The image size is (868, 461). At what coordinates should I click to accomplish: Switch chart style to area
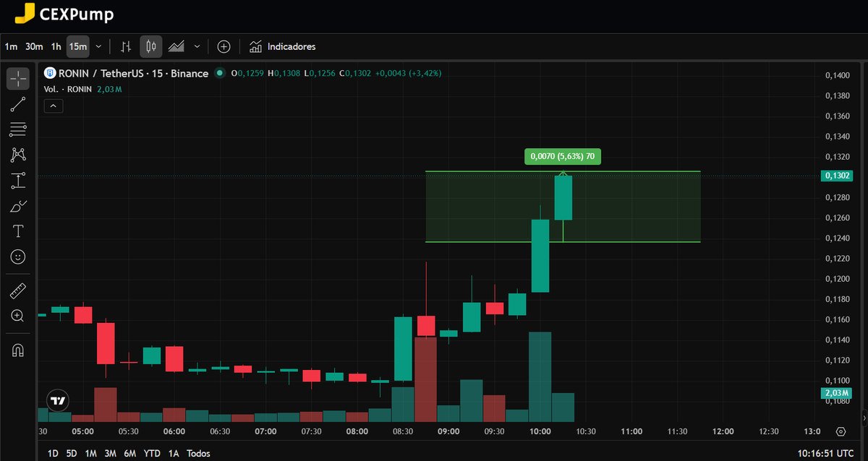click(x=176, y=46)
